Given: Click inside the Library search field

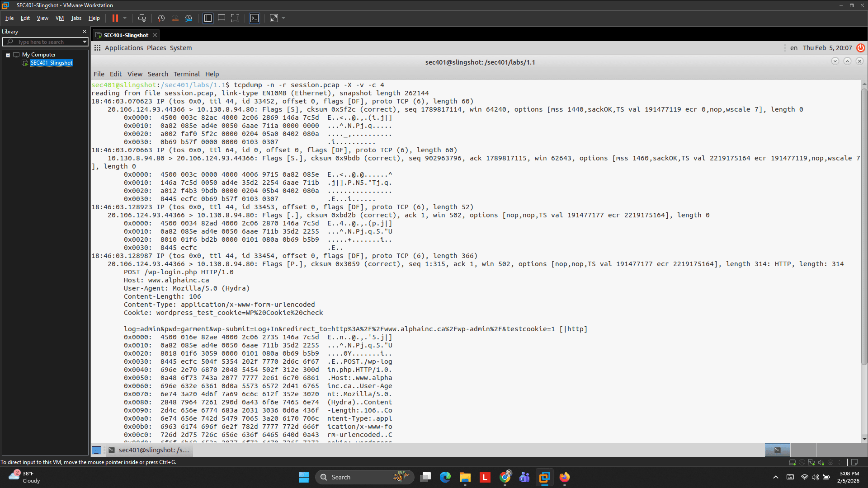Looking at the screenshot, I should pos(43,42).
